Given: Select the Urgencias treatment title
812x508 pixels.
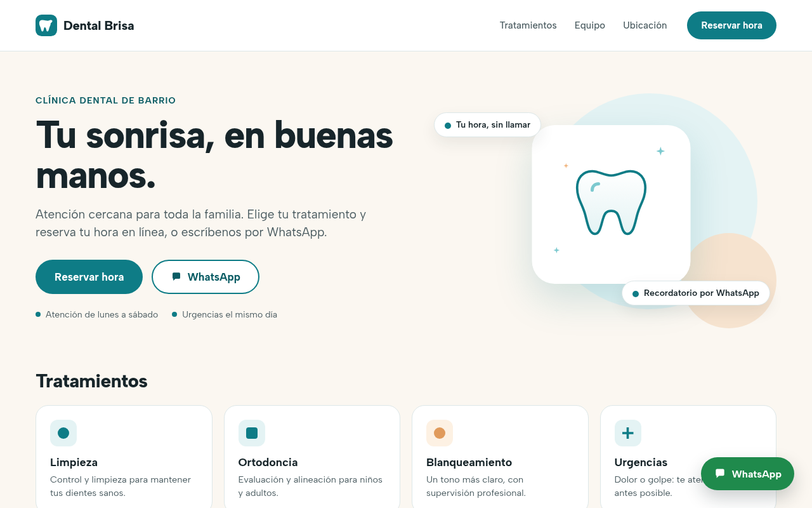Looking at the screenshot, I should click(x=641, y=462).
